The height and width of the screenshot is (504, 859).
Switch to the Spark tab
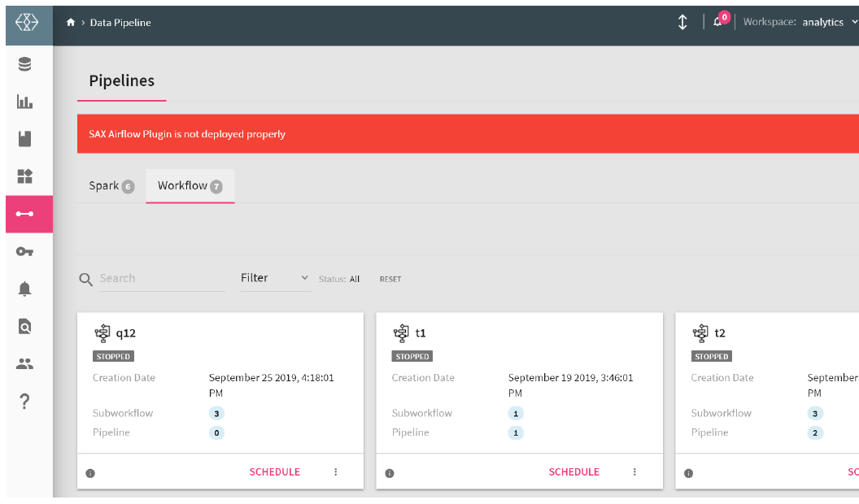[x=111, y=186]
